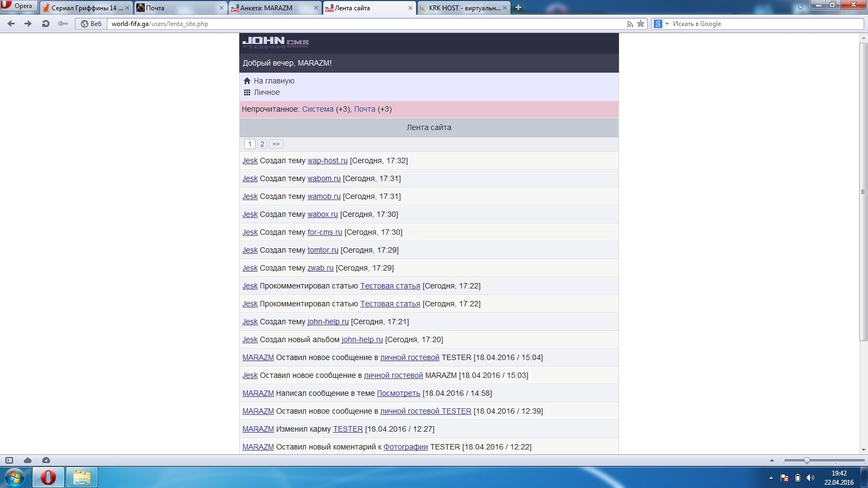The height and width of the screenshot is (488, 868).
Task: Open a new tab with plus button
Action: [x=518, y=8]
